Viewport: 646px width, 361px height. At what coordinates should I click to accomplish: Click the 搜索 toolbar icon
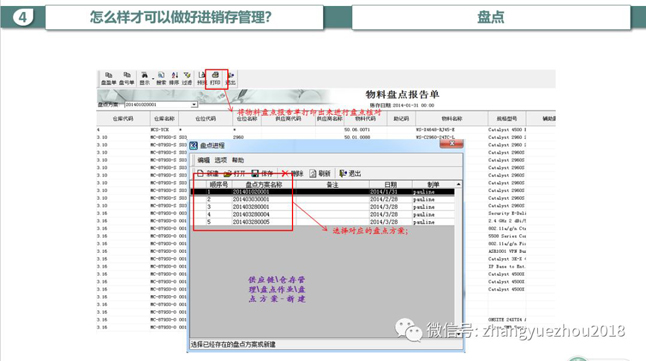pyautogui.click(x=161, y=78)
